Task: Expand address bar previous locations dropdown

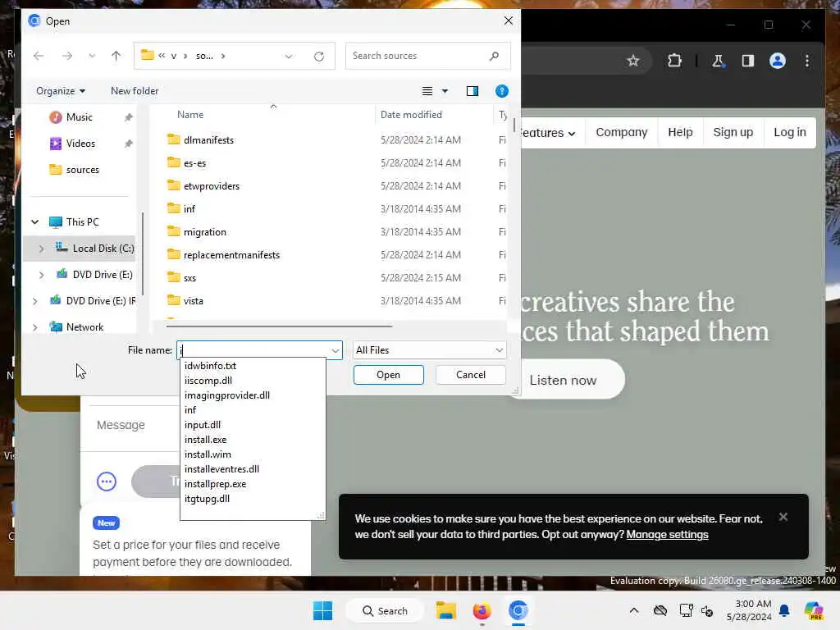Action: click(x=289, y=57)
